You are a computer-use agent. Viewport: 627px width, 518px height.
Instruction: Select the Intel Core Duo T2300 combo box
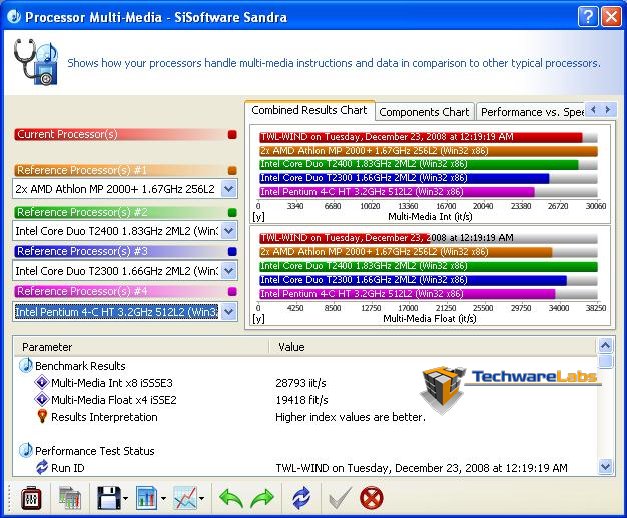click(124, 271)
